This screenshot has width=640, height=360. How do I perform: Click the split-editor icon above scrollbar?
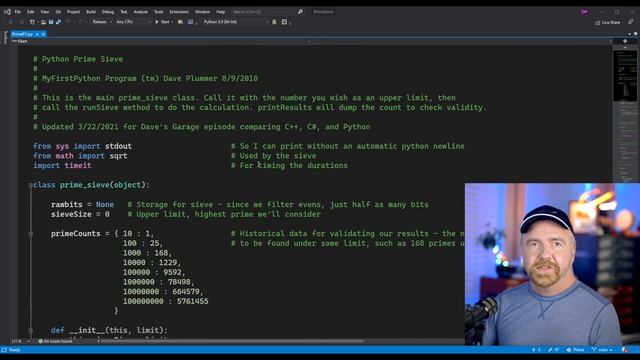(625, 41)
